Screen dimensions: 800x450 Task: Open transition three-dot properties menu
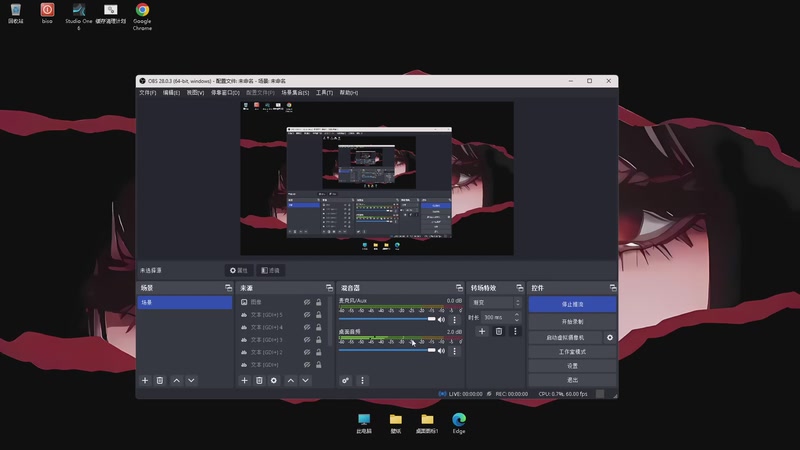pyautogui.click(x=515, y=331)
